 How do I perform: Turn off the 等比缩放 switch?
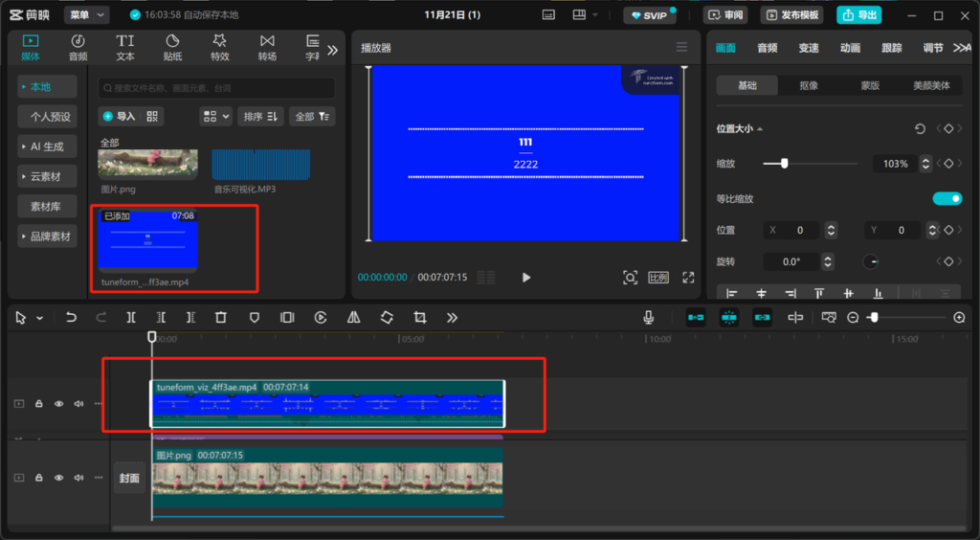pyautogui.click(x=947, y=198)
